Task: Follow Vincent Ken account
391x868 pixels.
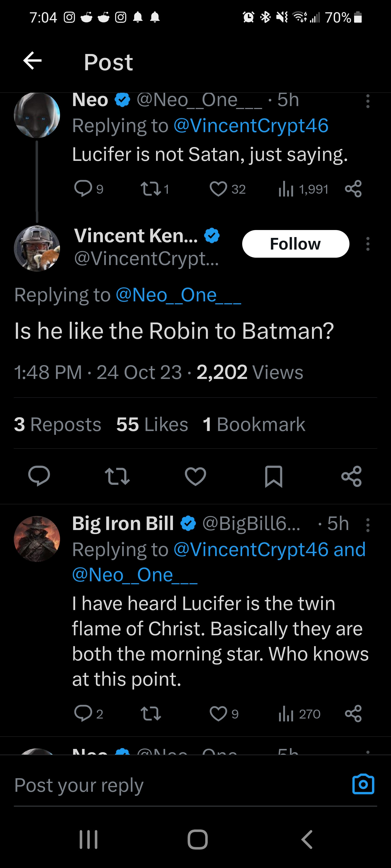Action: pyautogui.click(x=295, y=244)
